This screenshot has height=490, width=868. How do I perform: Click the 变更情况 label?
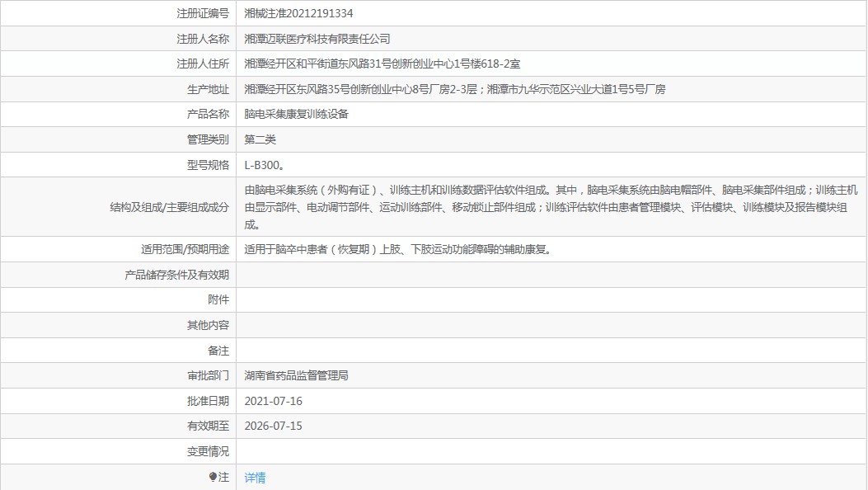(208, 451)
